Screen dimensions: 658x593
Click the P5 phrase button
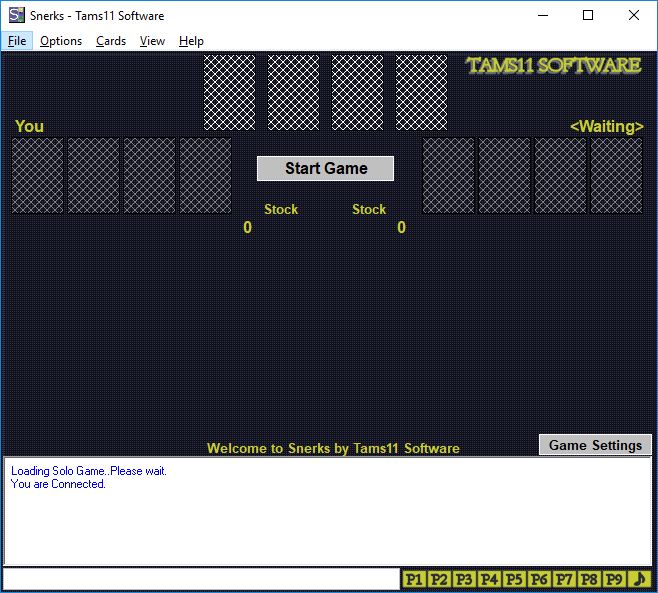tap(514, 579)
